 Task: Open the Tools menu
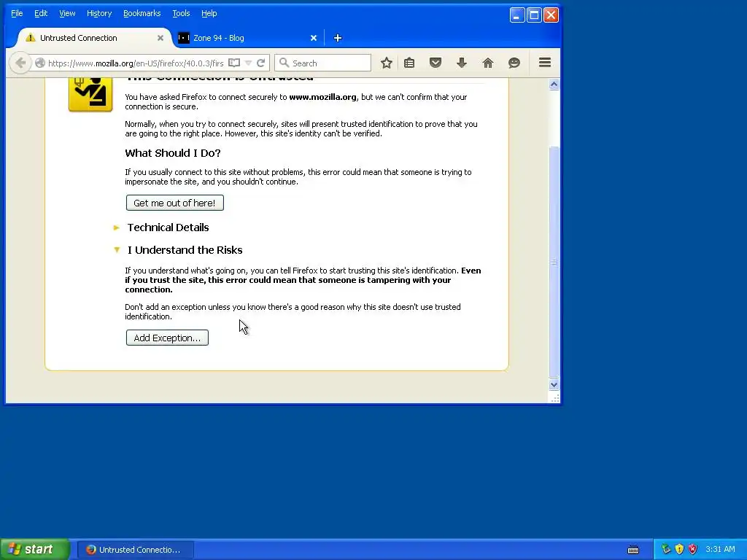pos(181,13)
